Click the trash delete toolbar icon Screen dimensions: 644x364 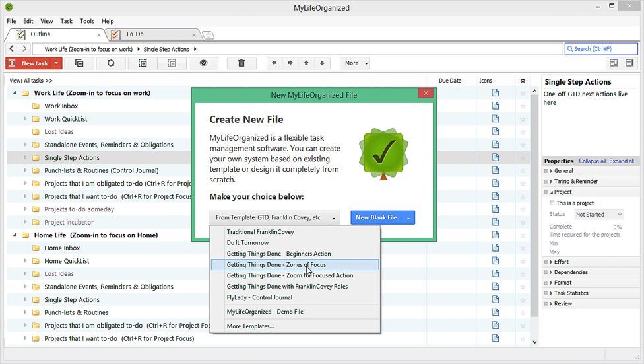pos(241,63)
